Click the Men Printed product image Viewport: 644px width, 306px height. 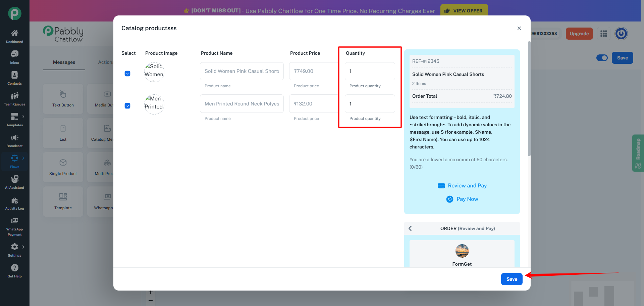pyautogui.click(x=154, y=104)
